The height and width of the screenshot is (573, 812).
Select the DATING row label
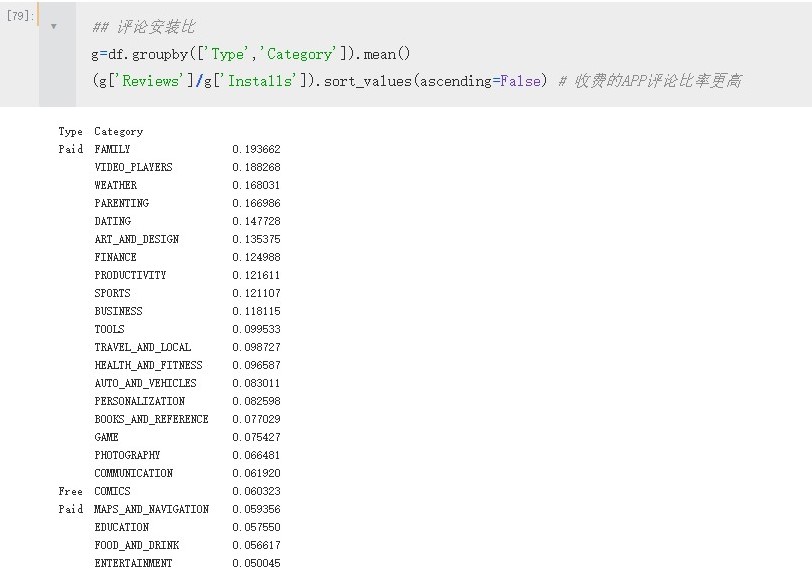(x=112, y=221)
